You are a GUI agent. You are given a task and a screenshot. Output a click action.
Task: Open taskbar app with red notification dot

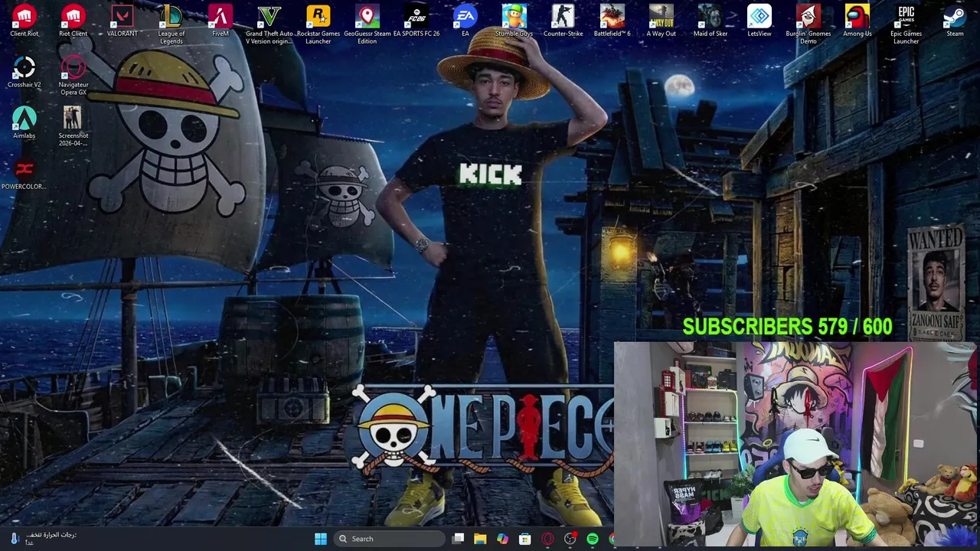point(570,539)
